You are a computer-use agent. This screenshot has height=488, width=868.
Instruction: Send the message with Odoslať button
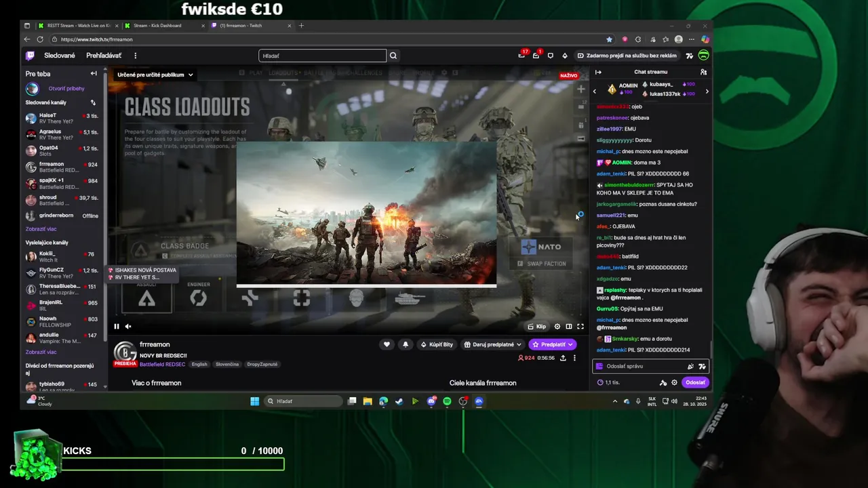coord(695,382)
